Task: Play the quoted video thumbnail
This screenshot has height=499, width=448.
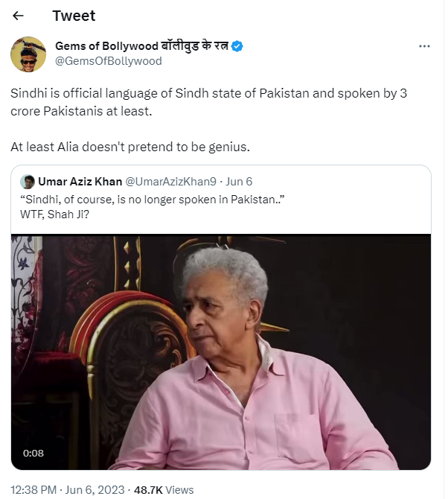Action: coord(221,352)
